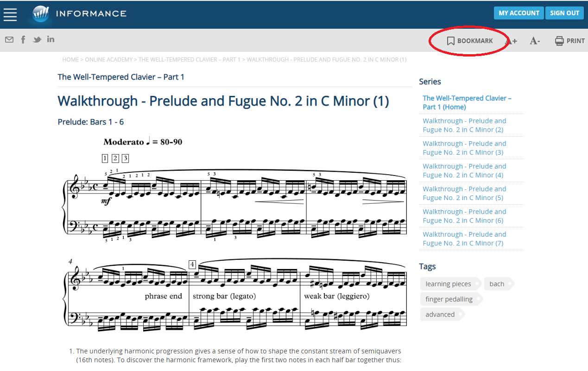Click the Sign Out button
Image resolution: width=588 pixels, height=371 pixels.
pyautogui.click(x=564, y=13)
